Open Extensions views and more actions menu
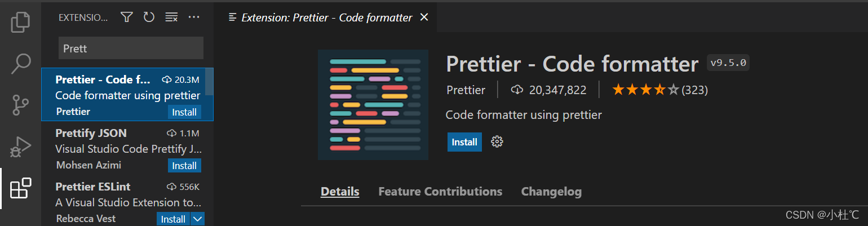Image resolution: width=868 pixels, height=226 pixels. [194, 17]
